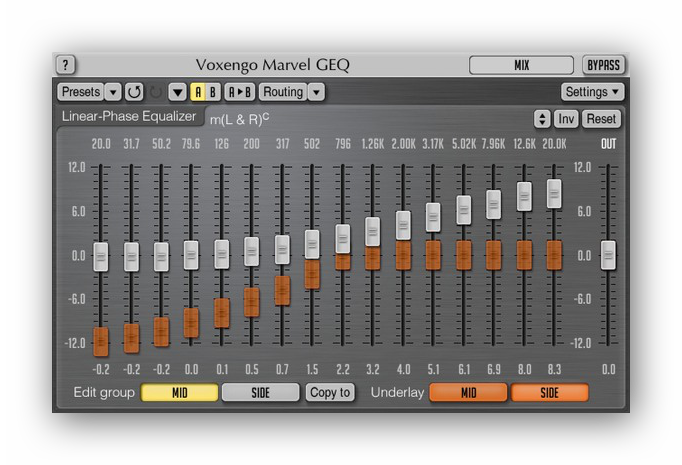Click the 1.26K frequency label
Screen dimensions: 682x465
point(373,144)
